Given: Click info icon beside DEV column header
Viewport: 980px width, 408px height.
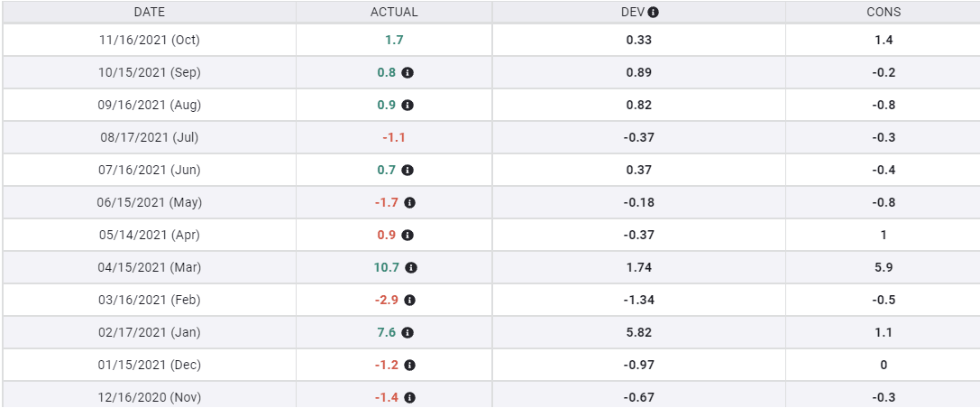Looking at the screenshot, I should [654, 13].
